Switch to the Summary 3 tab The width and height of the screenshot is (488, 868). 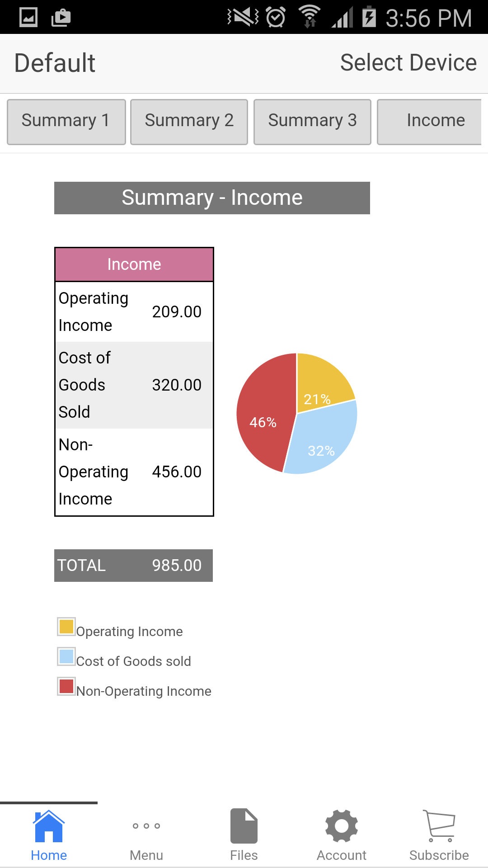pyautogui.click(x=312, y=121)
